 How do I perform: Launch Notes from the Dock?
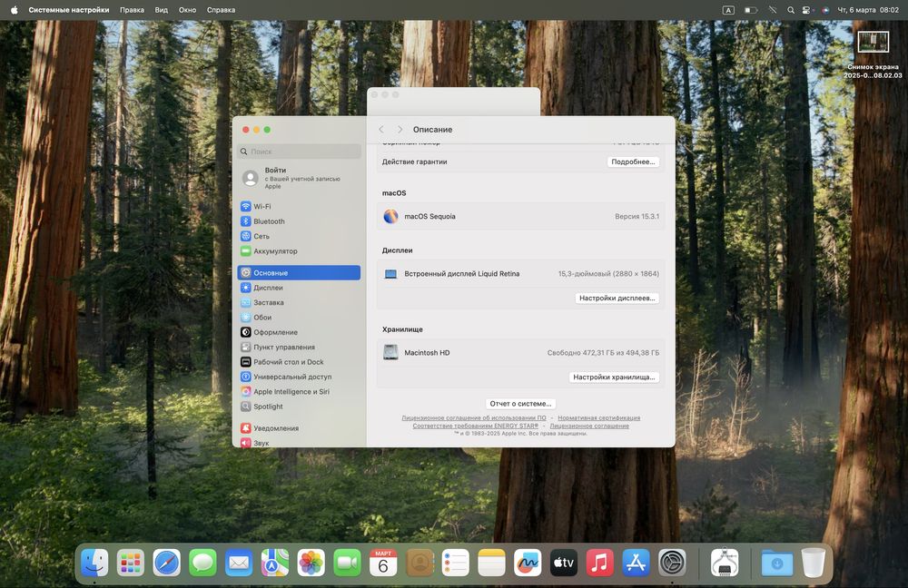coord(491,563)
